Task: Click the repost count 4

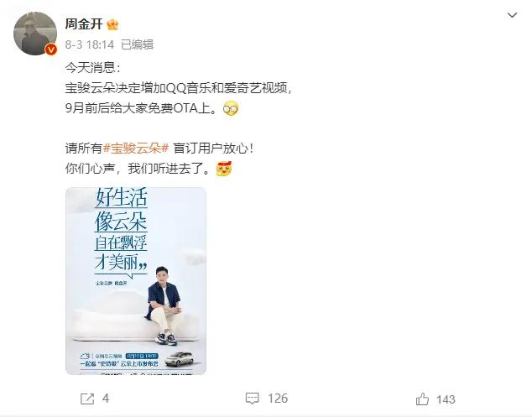Action: (x=106, y=399)
